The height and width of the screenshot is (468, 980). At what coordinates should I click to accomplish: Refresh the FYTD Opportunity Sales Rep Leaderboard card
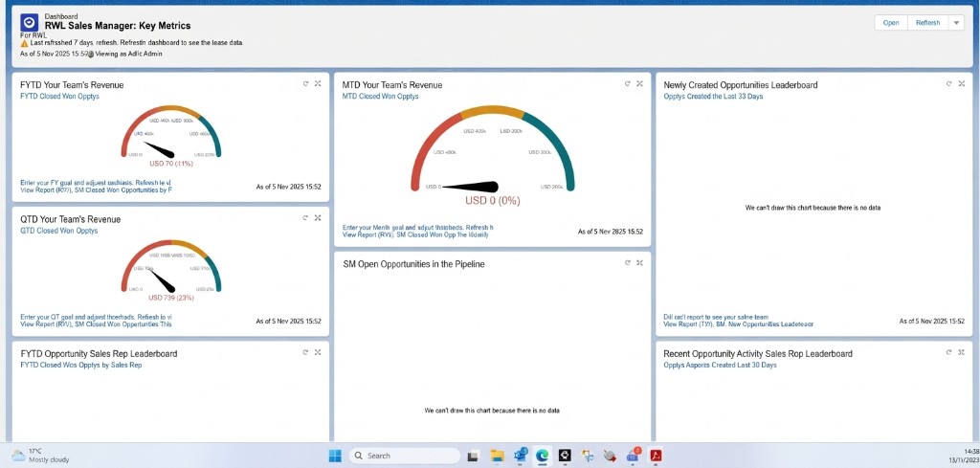coord(305,352)
